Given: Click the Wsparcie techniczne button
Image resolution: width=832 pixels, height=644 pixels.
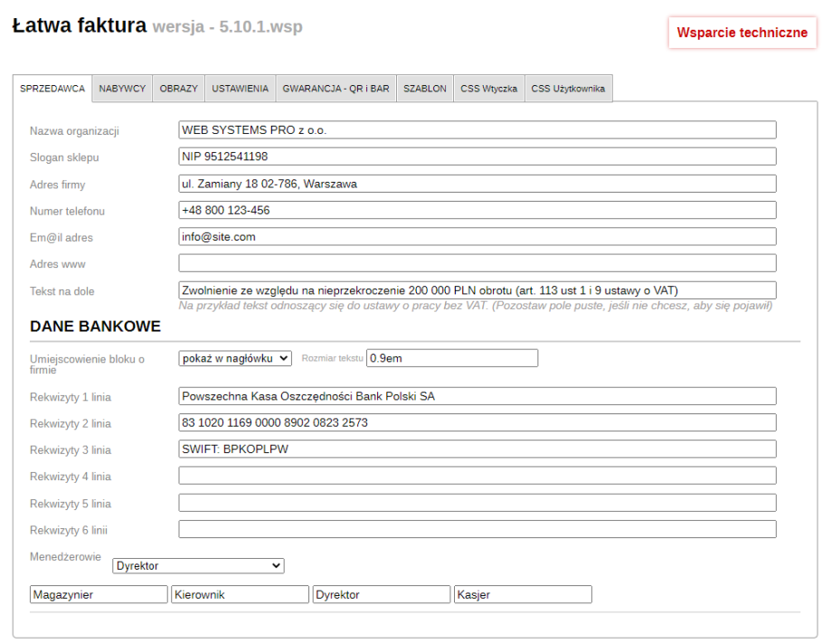Looking at the screenshot, I should tap(742, 33).
